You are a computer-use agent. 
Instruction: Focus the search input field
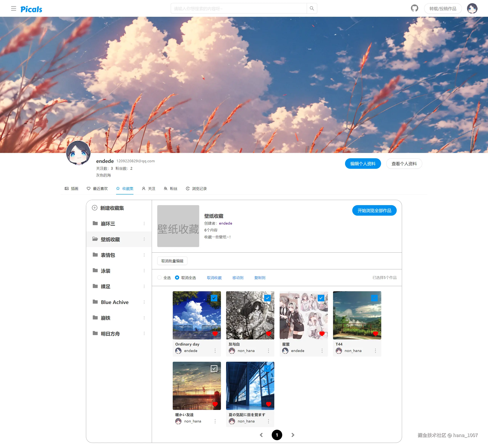click(238, 9)
